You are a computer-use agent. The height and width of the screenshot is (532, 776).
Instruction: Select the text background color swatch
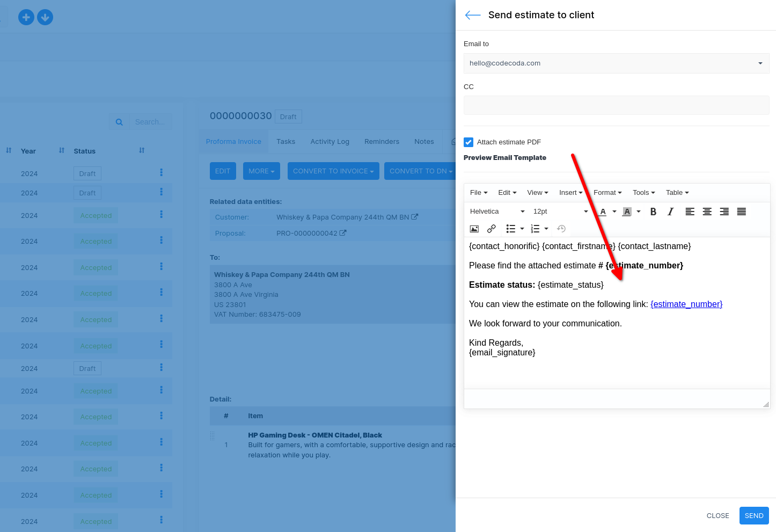point(627,212)
